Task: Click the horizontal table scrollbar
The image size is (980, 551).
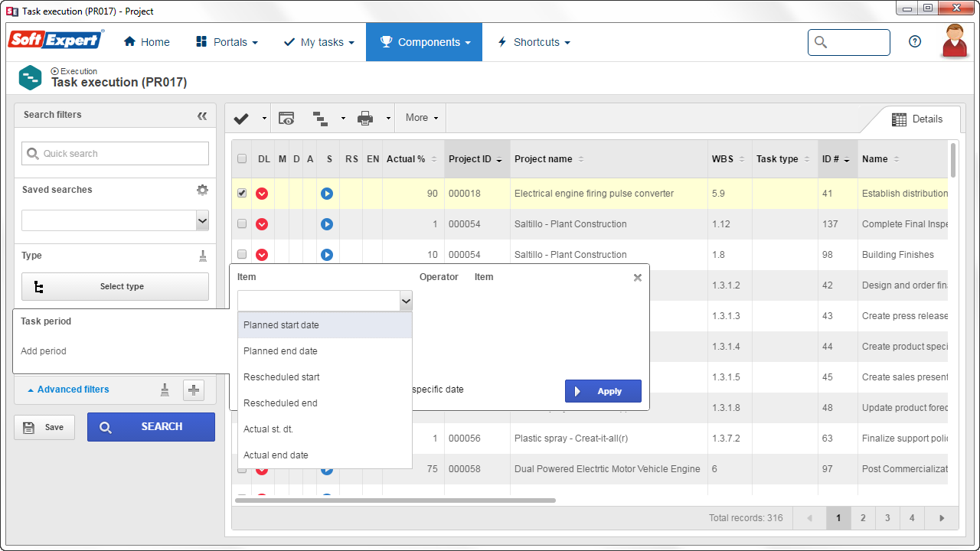Action: point(395,500)
